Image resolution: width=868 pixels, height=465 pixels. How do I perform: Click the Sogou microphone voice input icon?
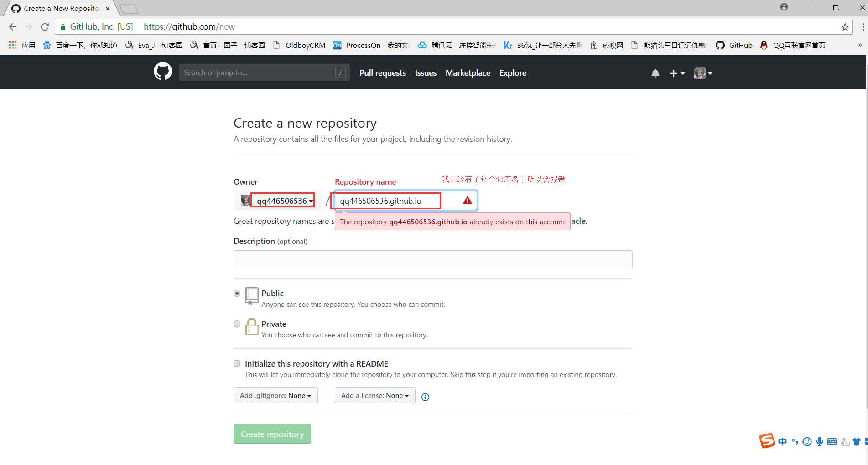pyautogui.click(x=820, y=441)
